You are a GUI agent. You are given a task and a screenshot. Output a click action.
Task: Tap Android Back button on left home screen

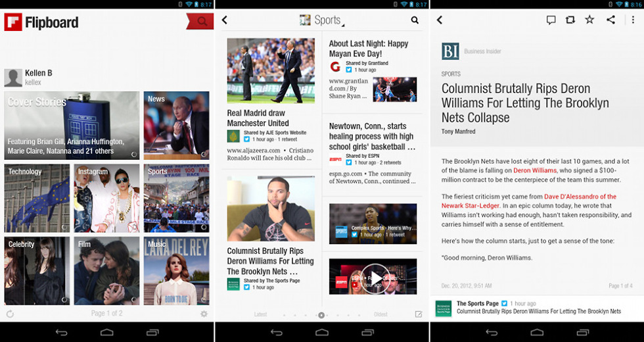point(62,332)
